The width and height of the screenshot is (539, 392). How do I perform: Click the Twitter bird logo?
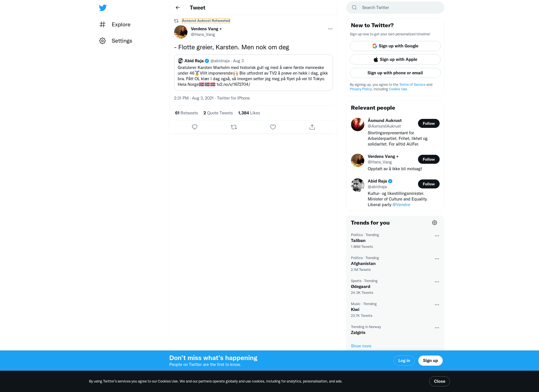103,8
